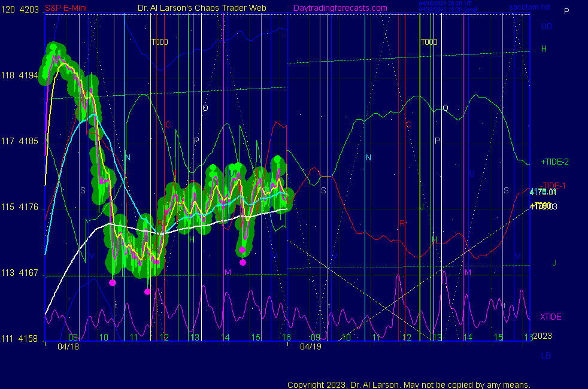Image resolution: width=588 pixels, height=389 pixels.
Task: Click the white Q marker in 04/19 session
Action: 445,108
